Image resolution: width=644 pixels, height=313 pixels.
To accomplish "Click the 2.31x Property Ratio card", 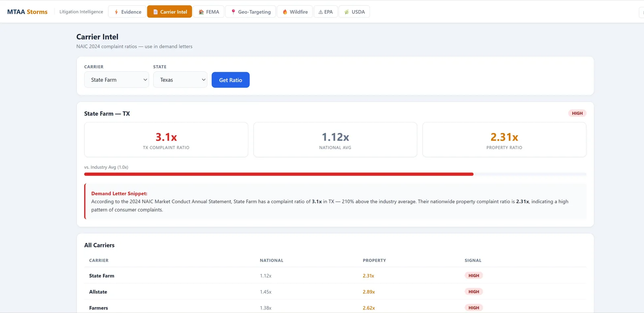I will coord(504,140).
